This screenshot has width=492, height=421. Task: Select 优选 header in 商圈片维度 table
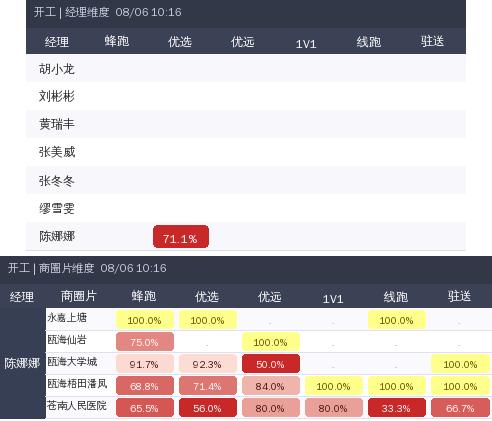207,297
